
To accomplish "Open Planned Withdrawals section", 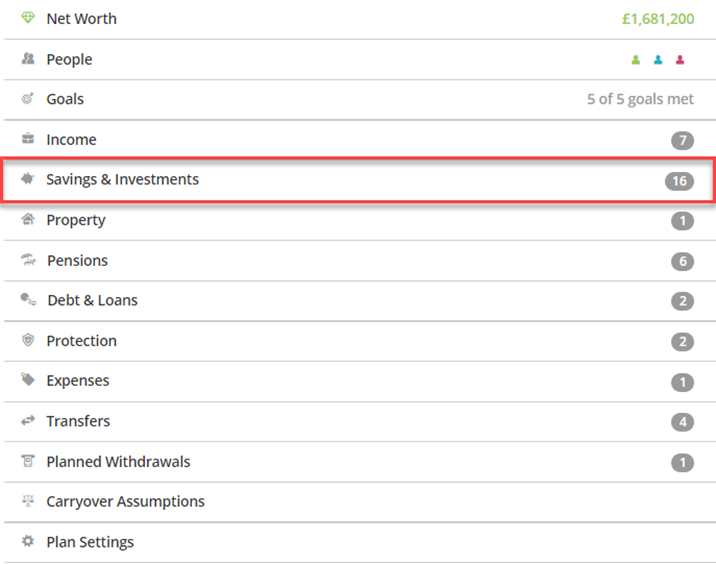I will tap(358, 462).
